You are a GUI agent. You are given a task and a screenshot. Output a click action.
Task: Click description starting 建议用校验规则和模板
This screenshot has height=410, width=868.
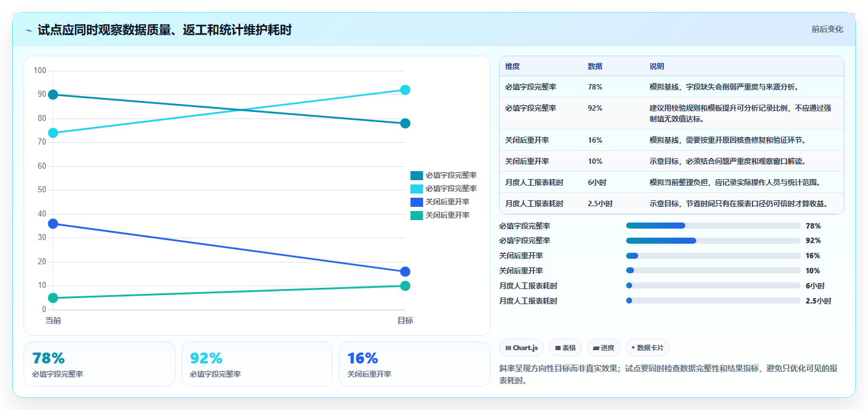point(740,113)
